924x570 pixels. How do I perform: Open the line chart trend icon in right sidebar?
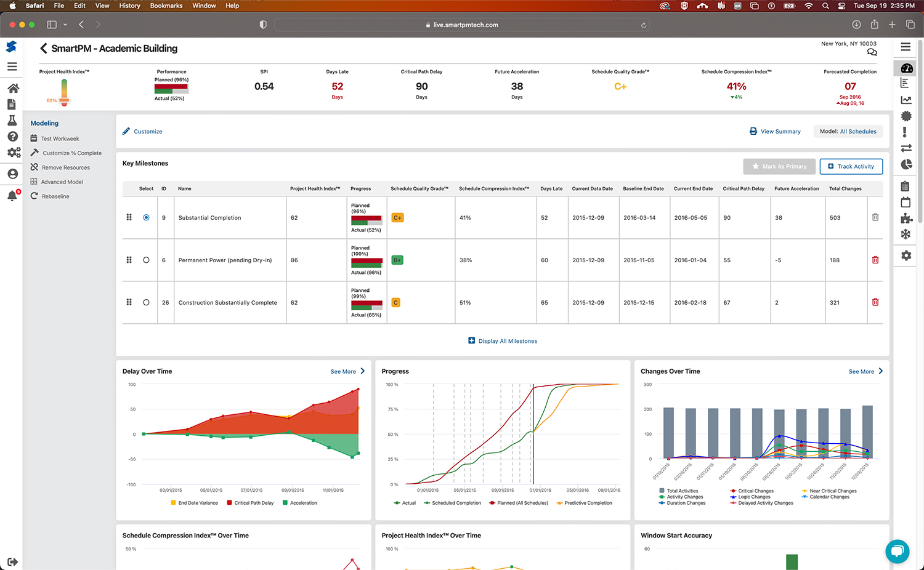906,100
